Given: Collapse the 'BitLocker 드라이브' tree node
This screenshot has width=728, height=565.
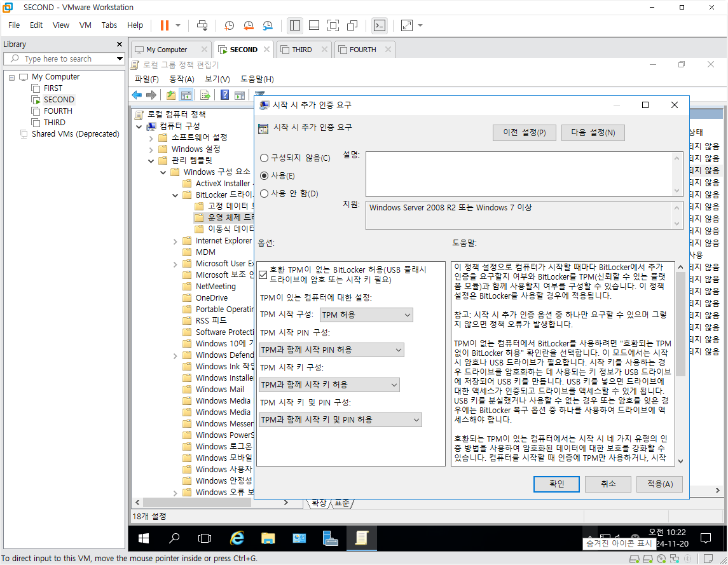Looking at the screenshot, I should [175, 195].
